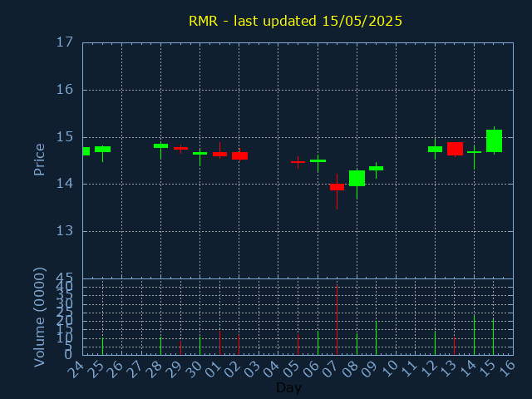The width and height of the screenshot is (532, 399).
Task: Select the tall green candlestick for day 15
Action: pyautogui.click(x=494, y=140)
